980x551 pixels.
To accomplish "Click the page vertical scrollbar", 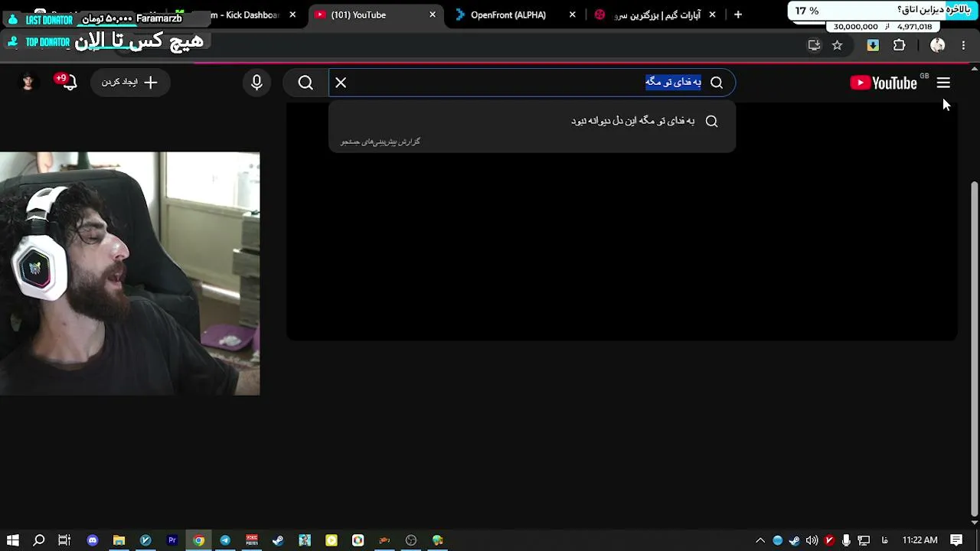I will tap(974, 348).
